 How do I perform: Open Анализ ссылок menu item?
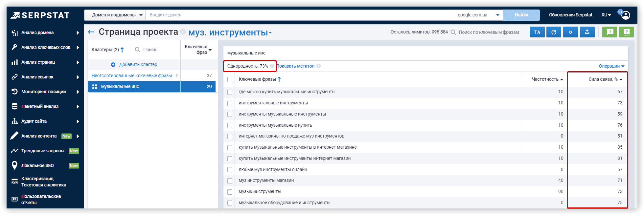pos(37,77)
